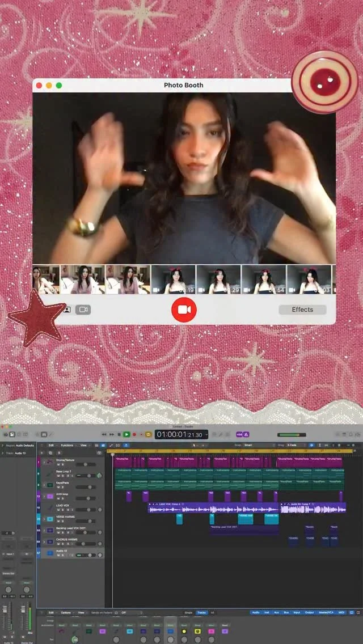Viewport: 363px width, 644px height.
Task: Select the Backing Lead VOX DIST region
Action: click(244, 530)
